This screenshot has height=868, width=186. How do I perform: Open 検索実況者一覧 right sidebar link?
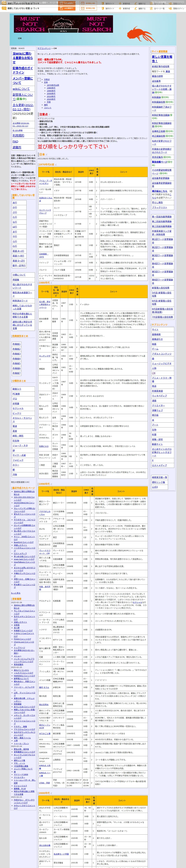click(x=159, y=477)
